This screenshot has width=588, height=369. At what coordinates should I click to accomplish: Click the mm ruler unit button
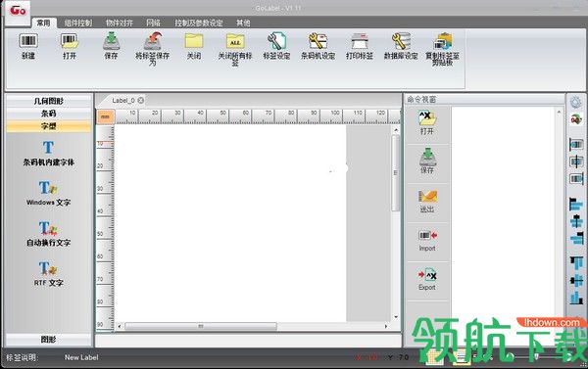(x=106, y=116)
